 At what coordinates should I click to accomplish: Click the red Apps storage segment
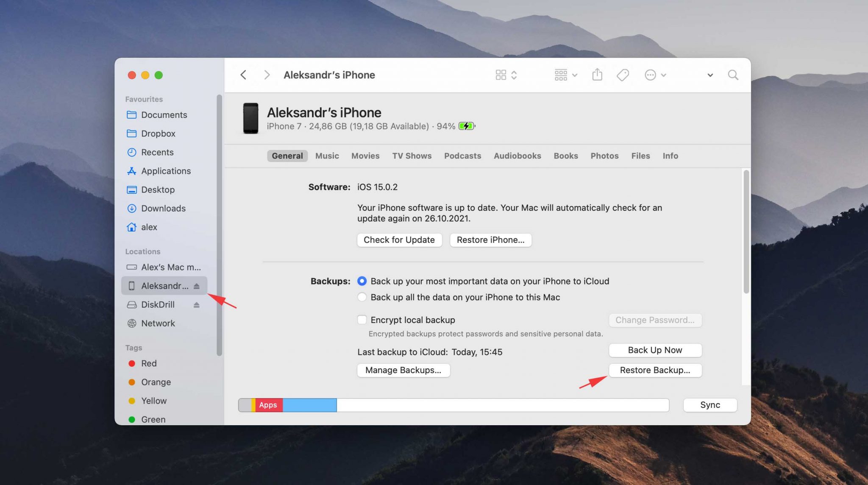click(269, 405)
